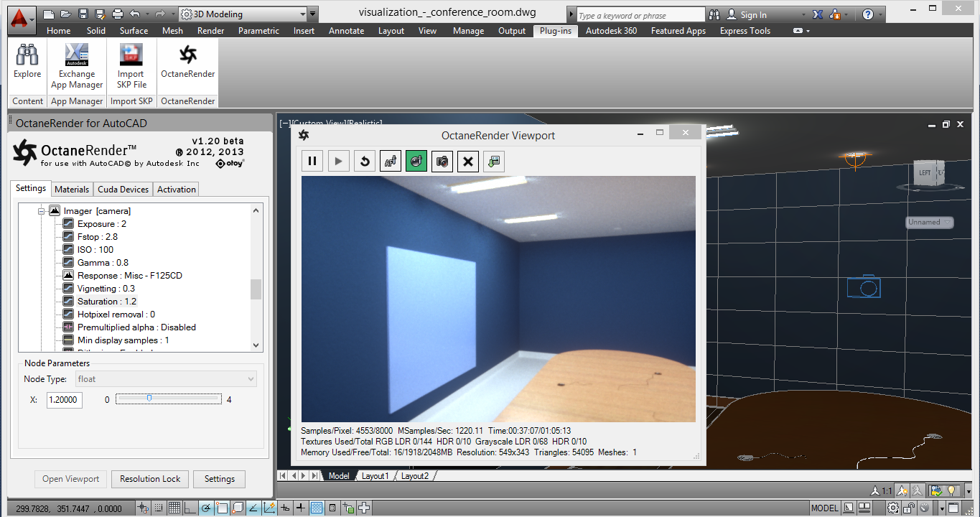Click the Saturation X value slider

[x=169, y=399]
